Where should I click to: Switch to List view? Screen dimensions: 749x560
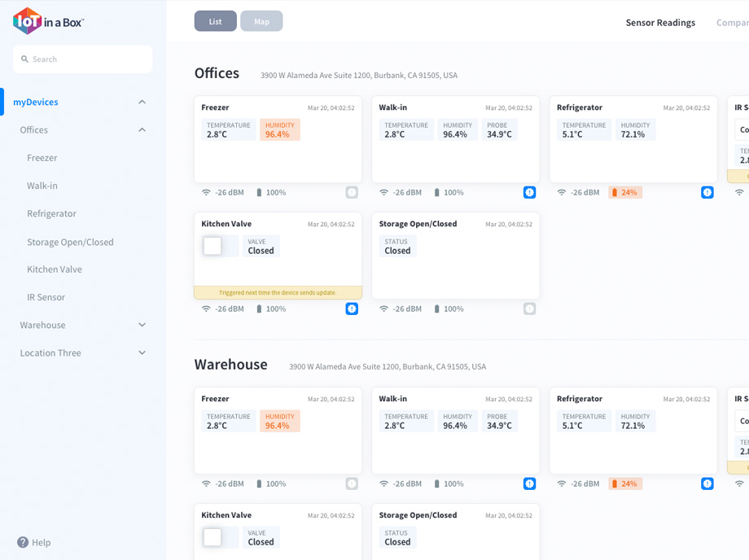click(x=216, y=21)
